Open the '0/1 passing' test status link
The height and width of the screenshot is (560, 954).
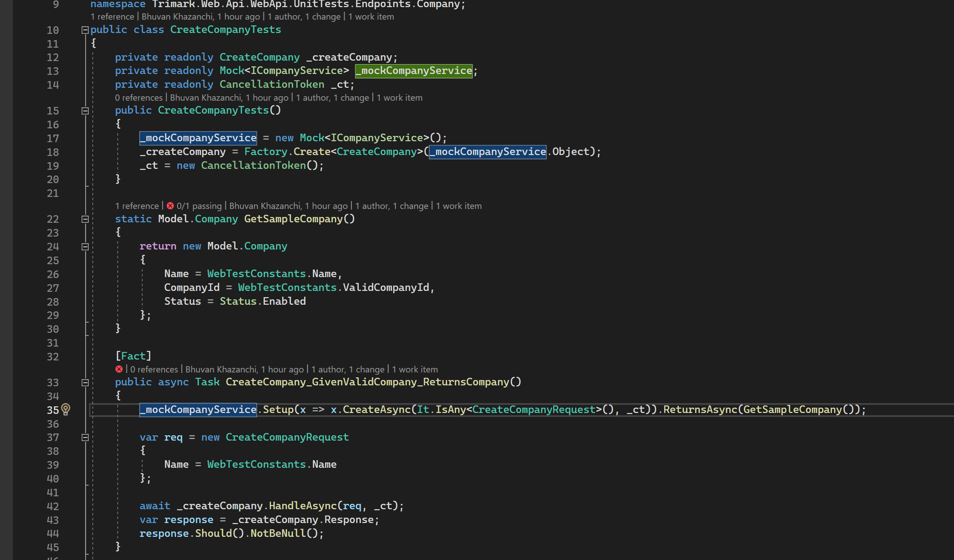tap(199, 206)
